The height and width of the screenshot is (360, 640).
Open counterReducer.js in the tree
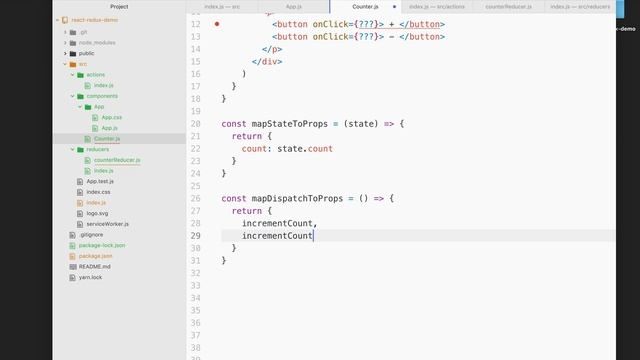[x=117, y=160]
